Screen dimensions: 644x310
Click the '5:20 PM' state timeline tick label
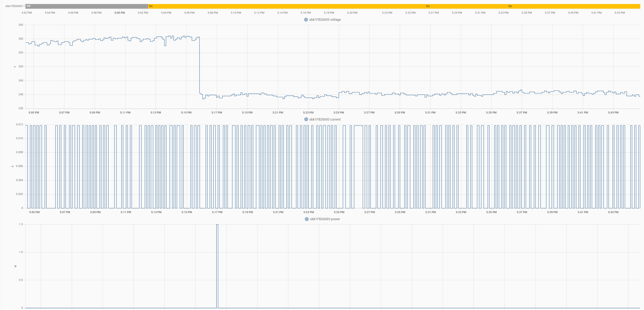(x=352, y=13)
